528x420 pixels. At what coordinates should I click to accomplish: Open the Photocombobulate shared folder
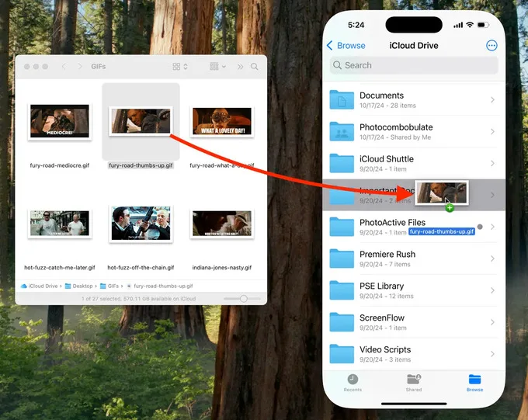[410, 131]
